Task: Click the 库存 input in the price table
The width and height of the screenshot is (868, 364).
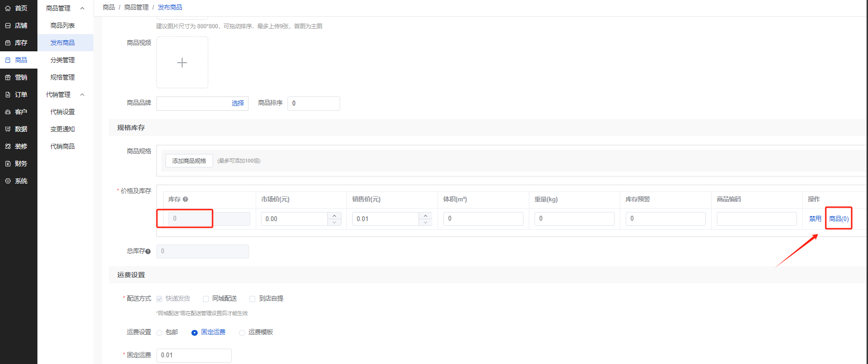Action: (209, 219)
